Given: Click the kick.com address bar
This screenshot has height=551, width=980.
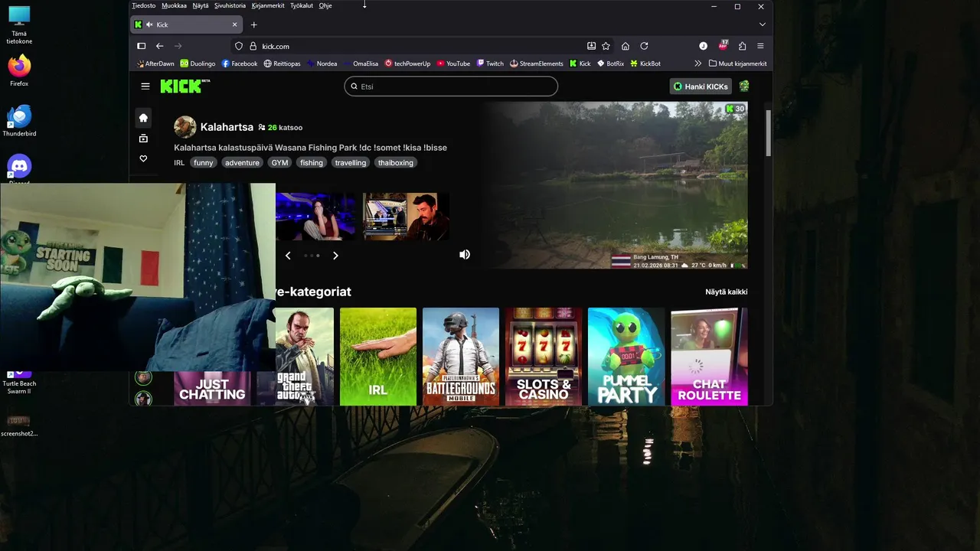Looking at the screenshot, I should pos(421,46).
